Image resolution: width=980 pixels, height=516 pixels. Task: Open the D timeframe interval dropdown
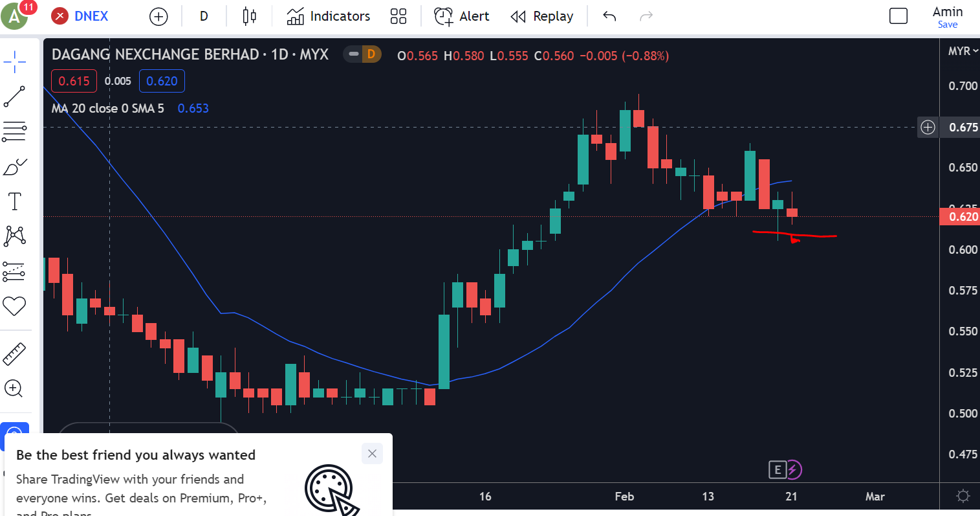pos(204,16)
